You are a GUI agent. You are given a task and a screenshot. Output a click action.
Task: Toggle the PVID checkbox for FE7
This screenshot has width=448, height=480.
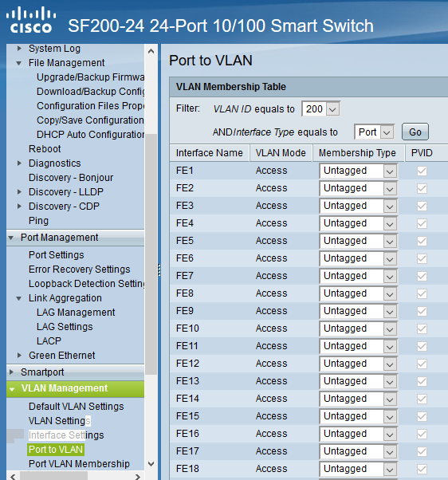tap(422, 276)
